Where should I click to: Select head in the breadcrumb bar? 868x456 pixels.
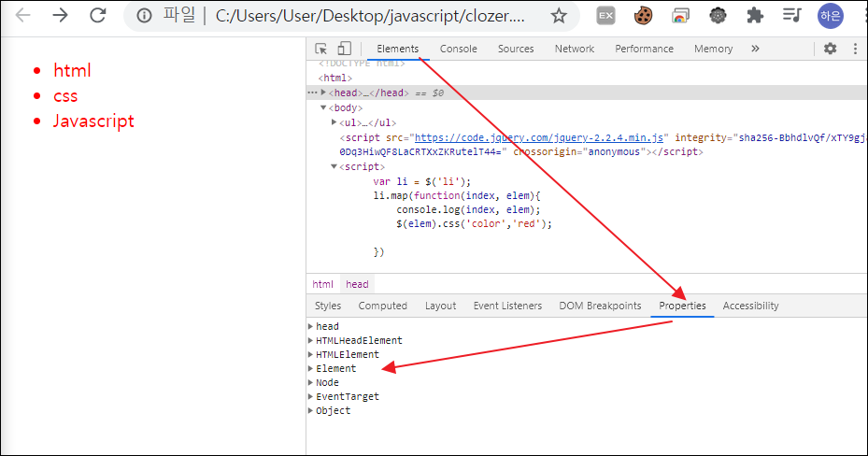coord(357,284)
